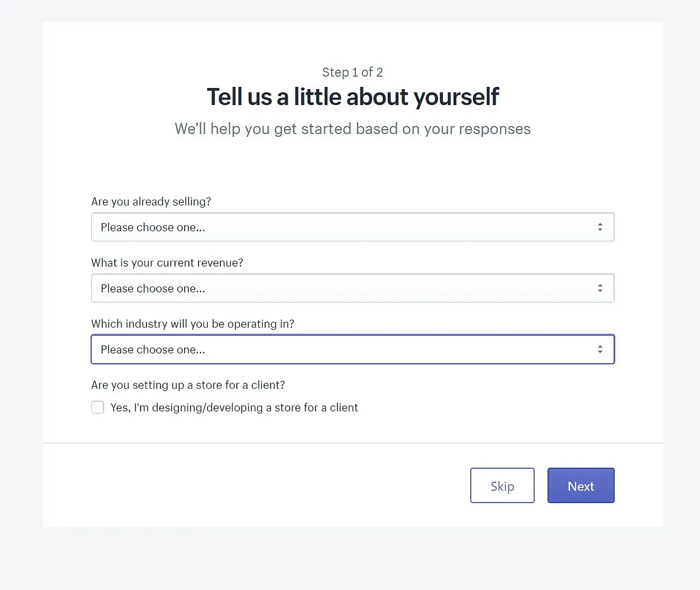Click the 'Which industry will you be operating in?' label
The height and width of the screenshot is (590, 700).
click(192, 324)
